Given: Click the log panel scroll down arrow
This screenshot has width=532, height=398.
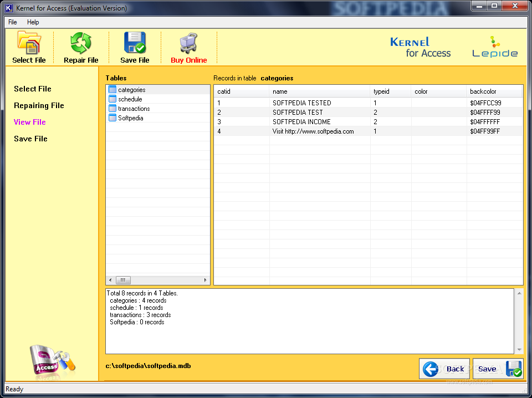Looking at the screenshot, I should coord(519,349).
